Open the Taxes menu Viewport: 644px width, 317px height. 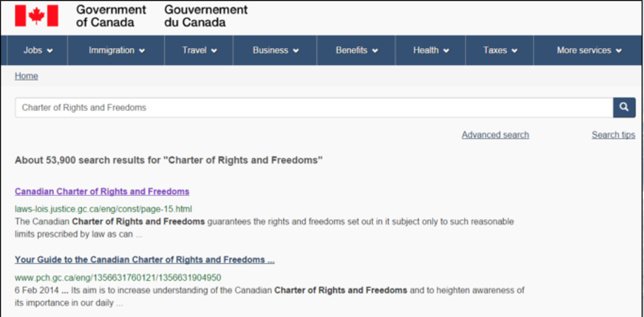[x=500, y=50]
